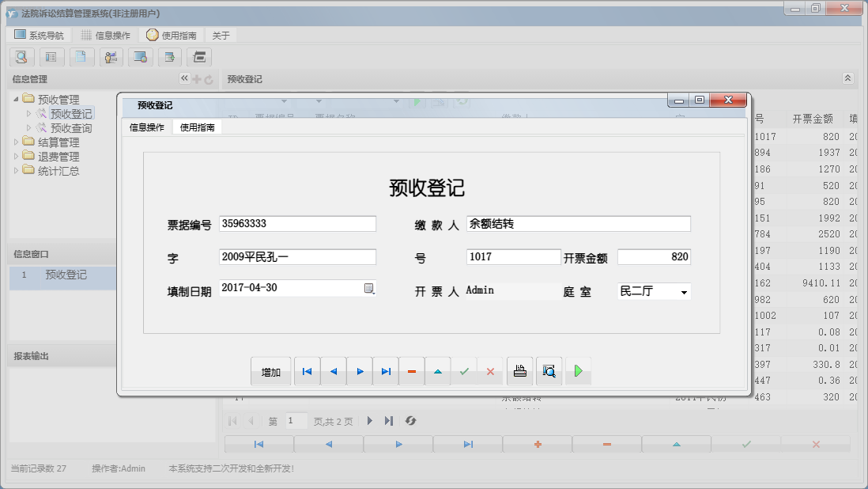Cancel changes with the red cross button

(x=491, y=370)
